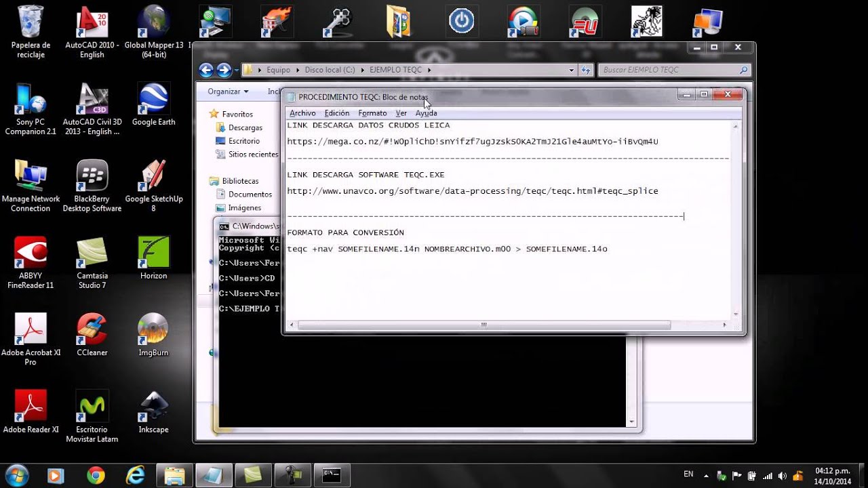Open the Inkscape desktop shortcut

pyautogui.click(x=154, y=411)
